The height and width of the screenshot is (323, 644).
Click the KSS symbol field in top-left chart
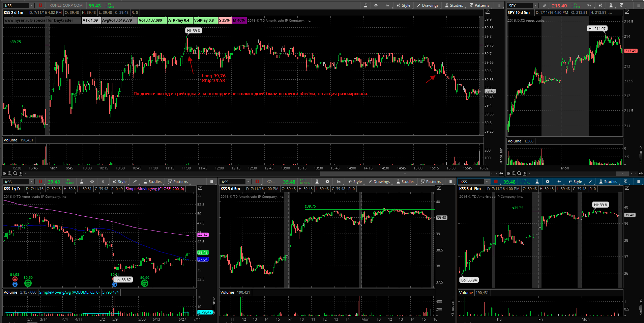(x=16, y=5)
